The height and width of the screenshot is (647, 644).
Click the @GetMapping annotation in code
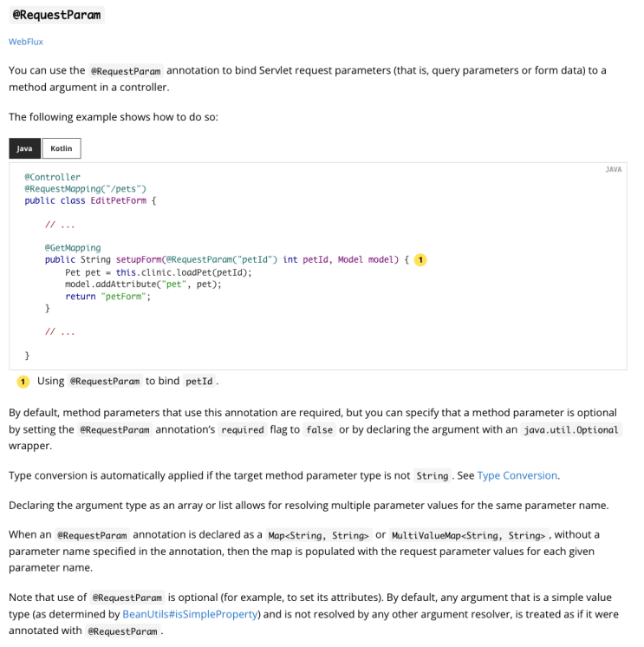point(73,247)
